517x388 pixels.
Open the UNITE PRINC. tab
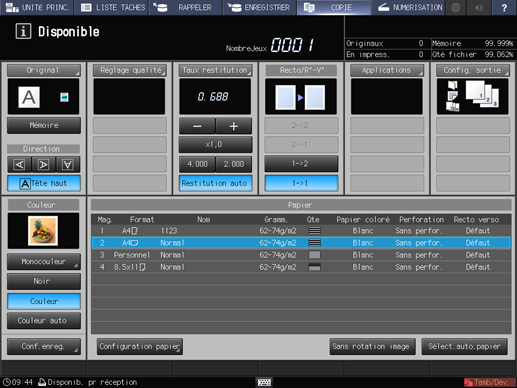click(x=37, y=7)
